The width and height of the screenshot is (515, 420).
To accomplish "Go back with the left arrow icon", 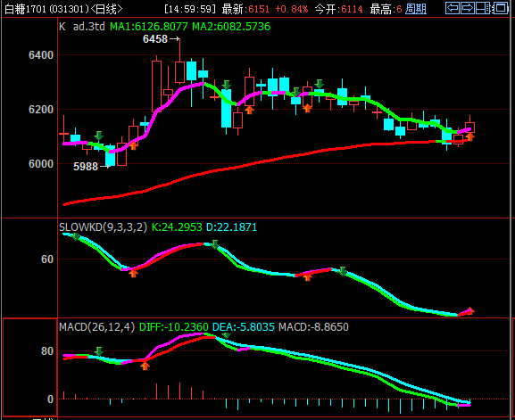I will pos(453,8).
